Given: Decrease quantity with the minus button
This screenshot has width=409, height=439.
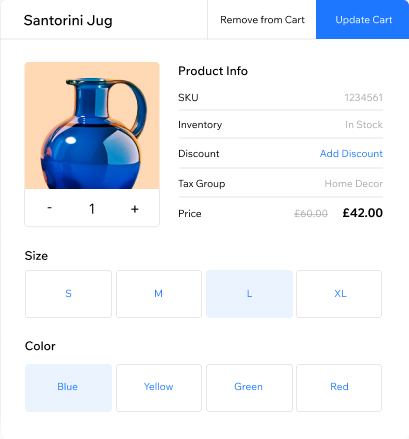Looking at the screenshot, I should 49,208.
